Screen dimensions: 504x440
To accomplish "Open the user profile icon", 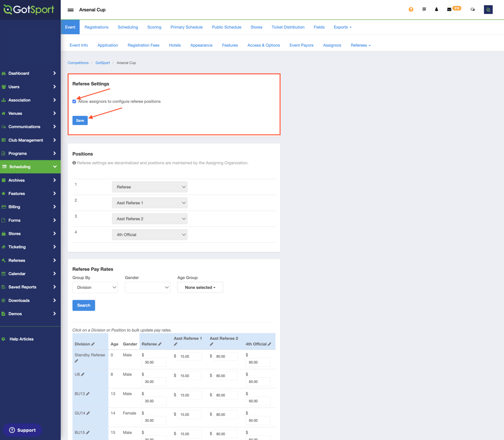I will tap(436, 9).
